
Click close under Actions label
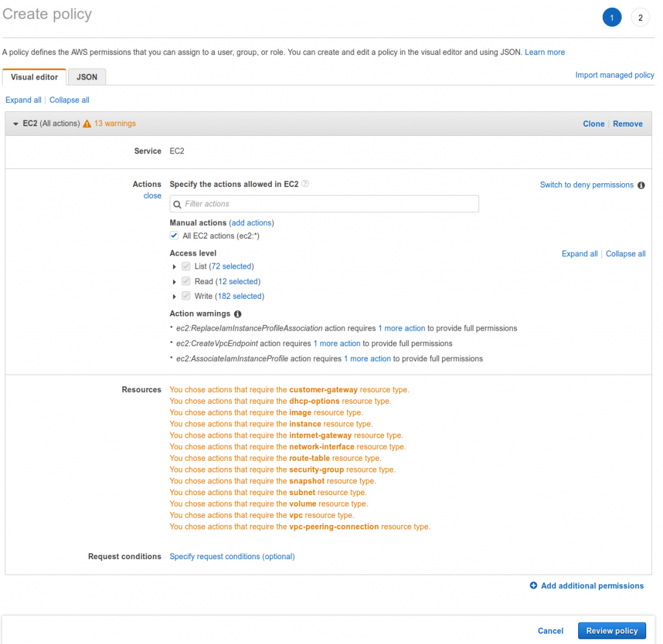click(152, 195)
